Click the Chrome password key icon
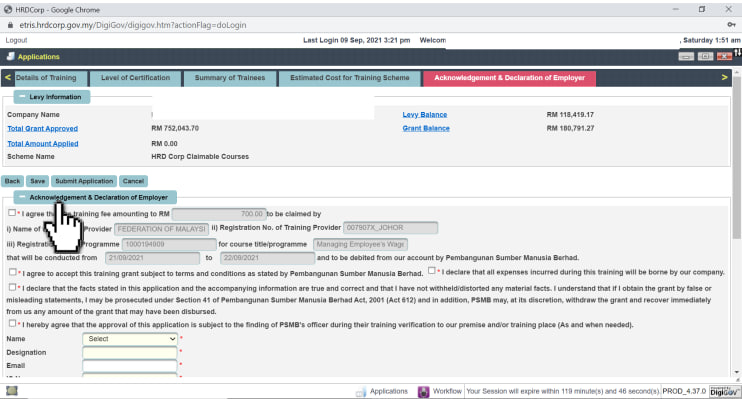The height and width of the screenshot is (399, 742). point(731,25)
